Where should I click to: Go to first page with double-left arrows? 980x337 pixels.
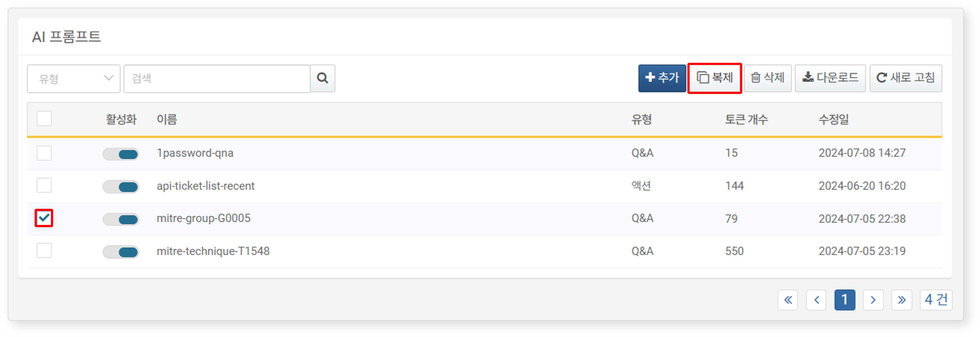(x=788, y=300)
